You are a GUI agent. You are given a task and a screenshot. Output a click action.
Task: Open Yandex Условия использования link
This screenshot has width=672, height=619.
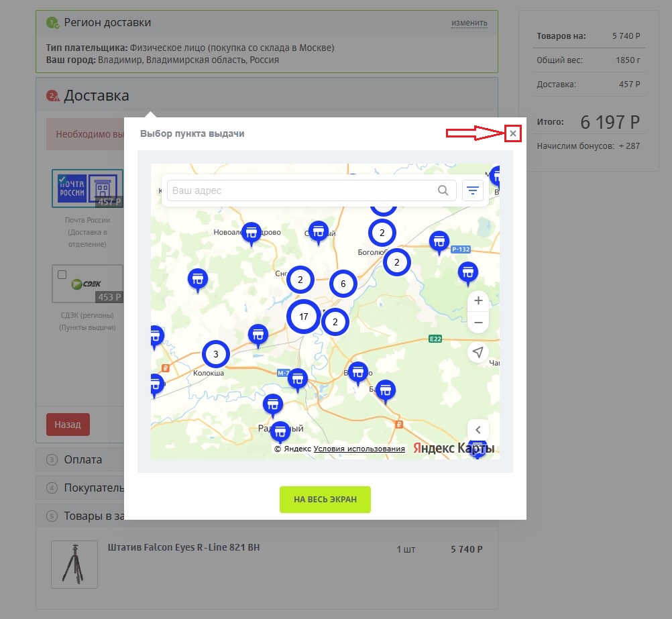(x=359, y=449)
